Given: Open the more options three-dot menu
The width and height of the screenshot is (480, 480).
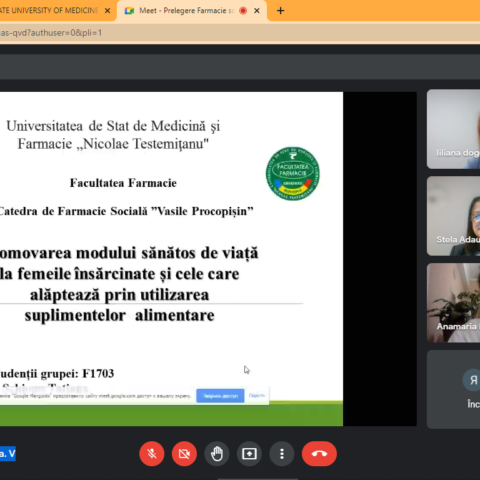Looking at the screenshot, I should click(282, 454).
